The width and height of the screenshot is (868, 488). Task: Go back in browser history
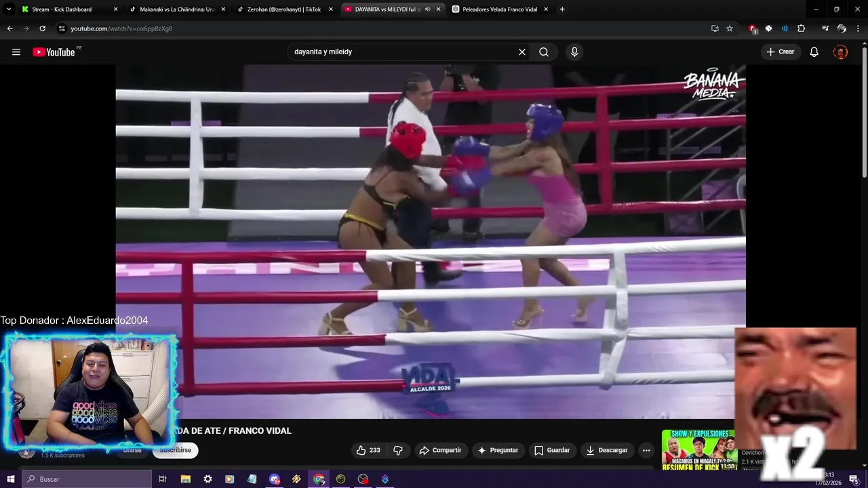(9, 28)
